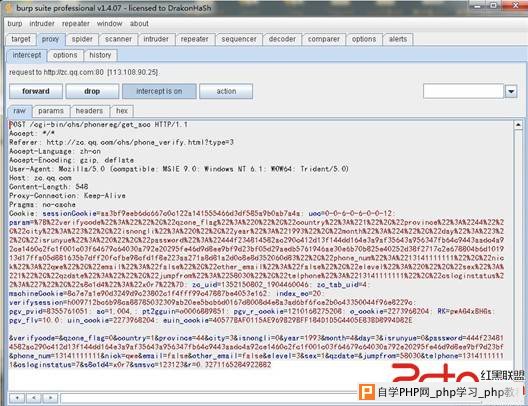Viewport: 528px width, 406px height.
Task: Click the Accept-Encoding header line
Action: (x=71, y=160)
